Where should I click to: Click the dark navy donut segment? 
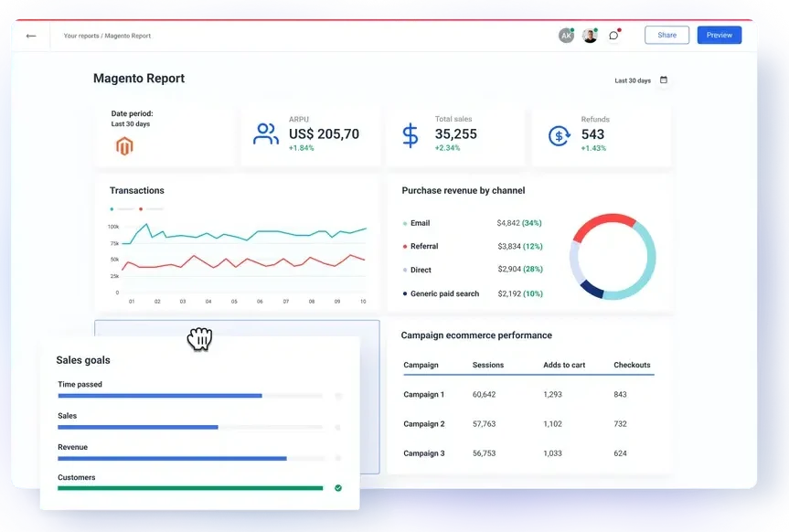pos(592,289)
